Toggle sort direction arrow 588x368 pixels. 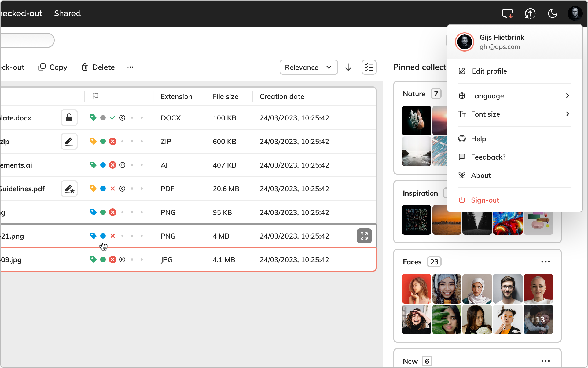[x=348, y=67]
